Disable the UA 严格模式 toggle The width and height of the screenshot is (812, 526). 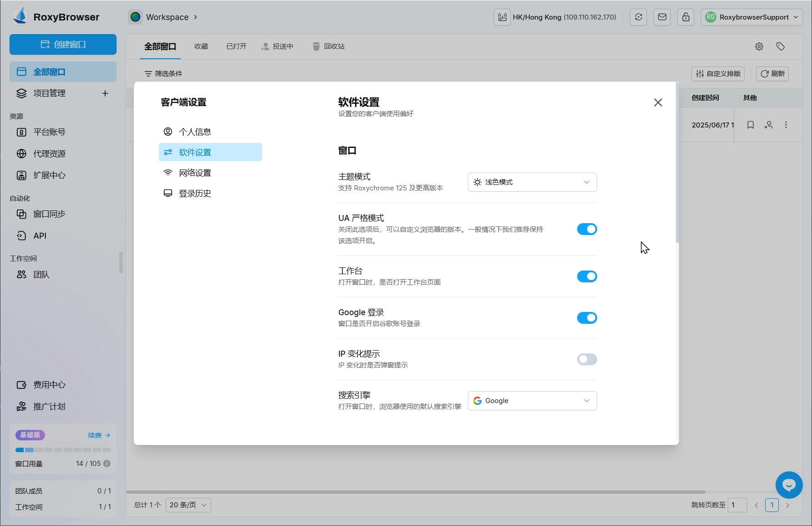(x=587, y=229)
